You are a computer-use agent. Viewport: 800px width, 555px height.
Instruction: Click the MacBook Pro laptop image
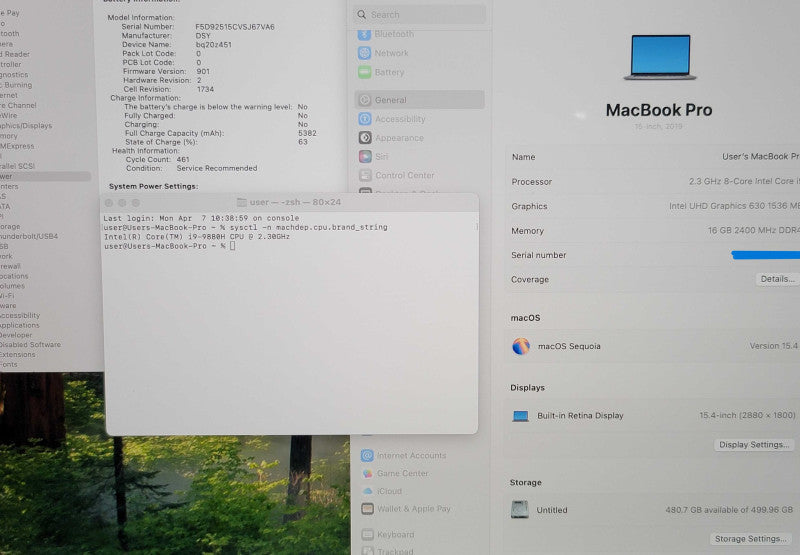tap(660, 57)
